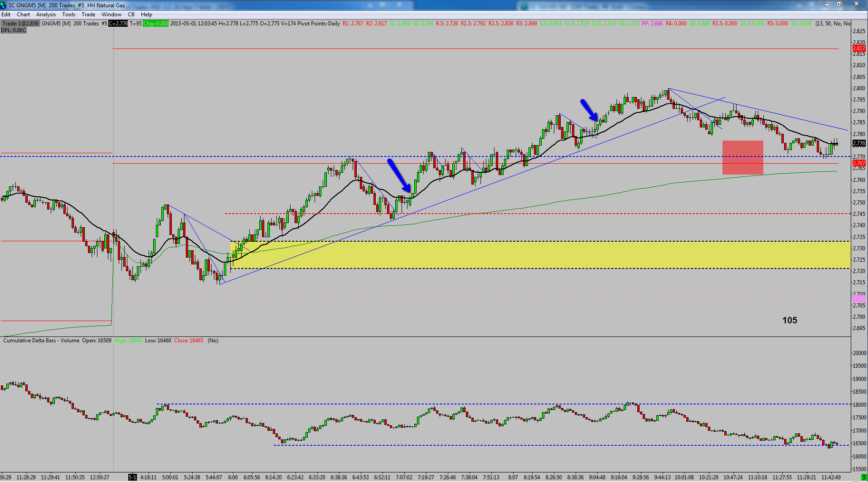
Task: Click the 7:07:02 label on time axis
Action: point(404,477)
